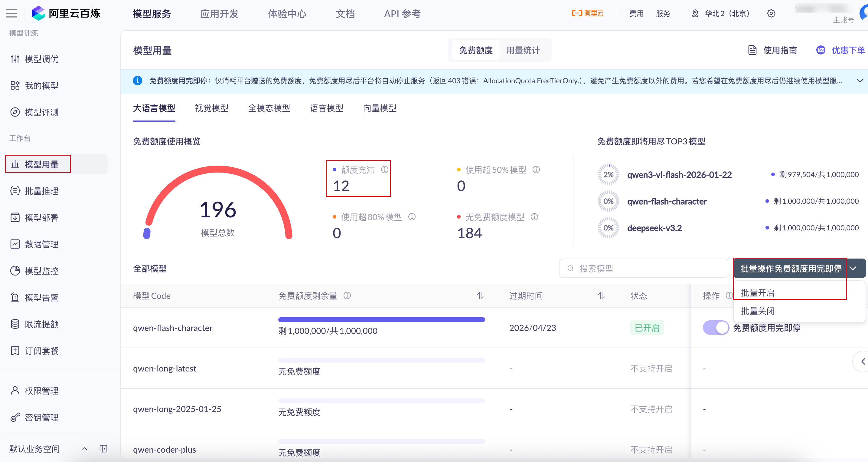The height and width of the screenshot is (462, 868).
Task: Click info icon beside 使用超50%模型
Action: point(537,170)
